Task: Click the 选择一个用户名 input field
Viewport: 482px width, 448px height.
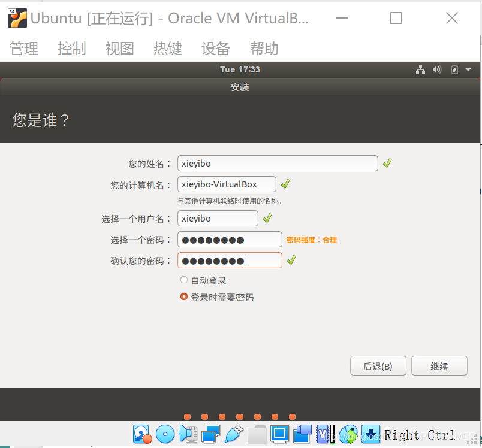Action: point(218,219)
